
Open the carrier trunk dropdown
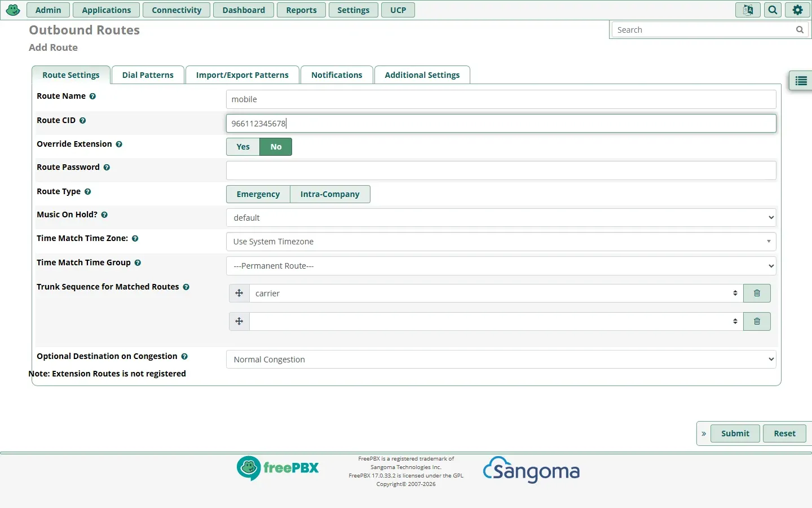[x=496, y=294]
